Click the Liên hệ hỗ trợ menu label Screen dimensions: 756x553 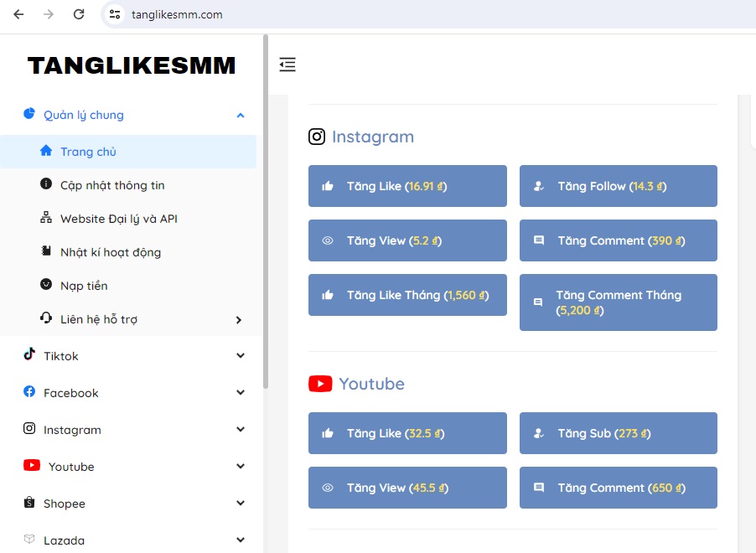tap(99, 319)
